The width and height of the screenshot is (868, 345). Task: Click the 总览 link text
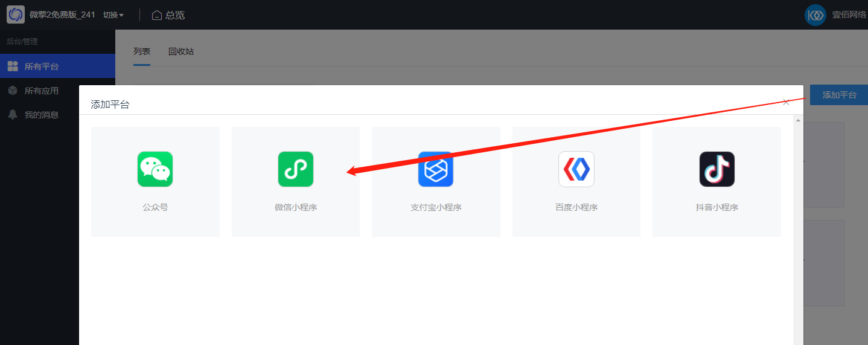click(175, 15)
